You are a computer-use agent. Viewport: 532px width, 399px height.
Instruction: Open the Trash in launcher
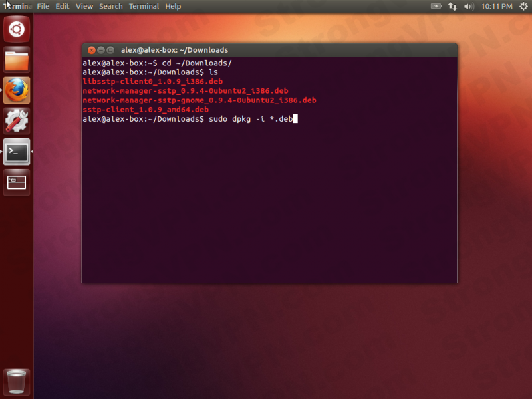click(17, 382)
